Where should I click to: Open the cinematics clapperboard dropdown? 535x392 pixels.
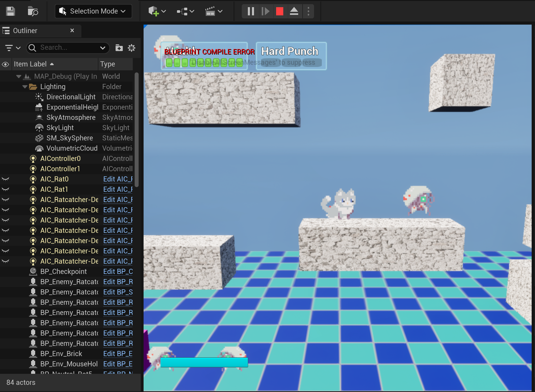213,11
